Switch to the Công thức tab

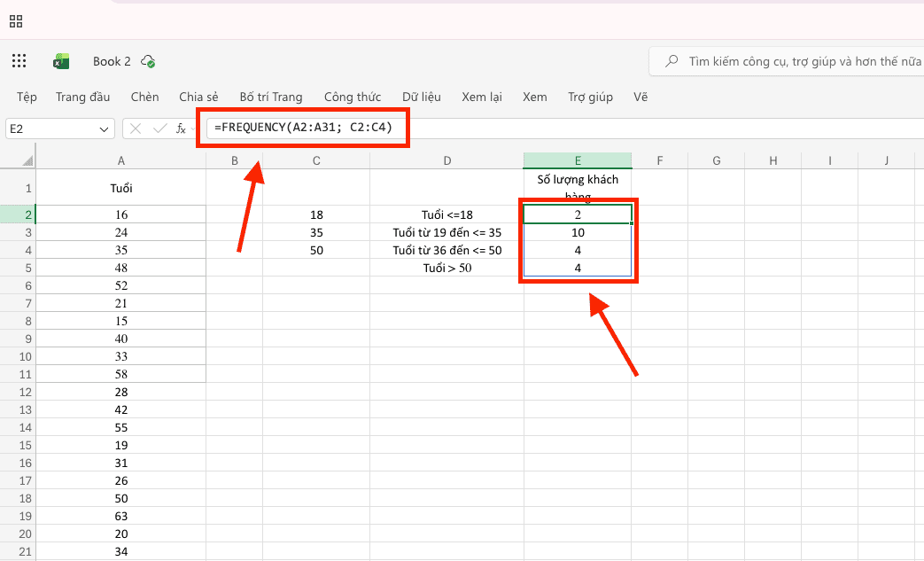353,97
